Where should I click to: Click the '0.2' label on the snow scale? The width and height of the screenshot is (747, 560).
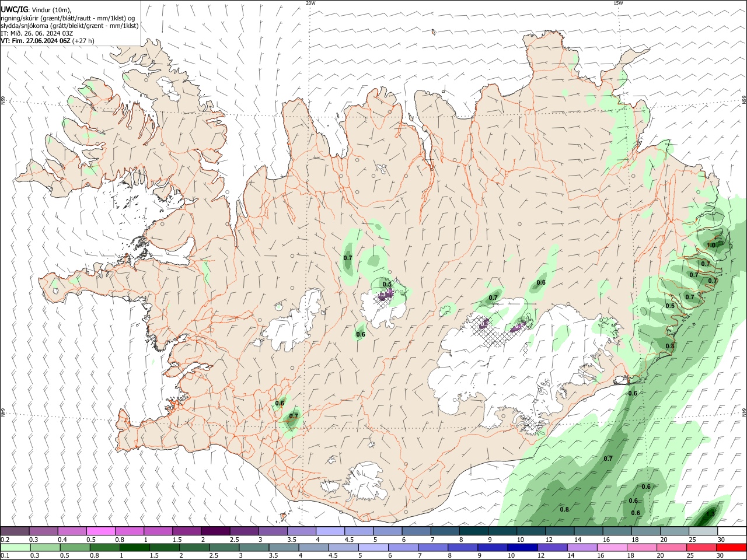[5, 540]
